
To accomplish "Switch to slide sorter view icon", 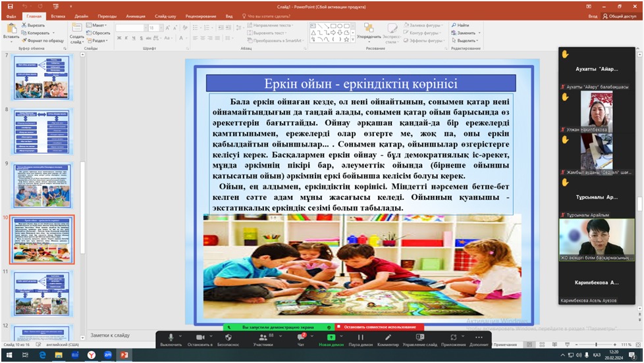I will [542, 345].
